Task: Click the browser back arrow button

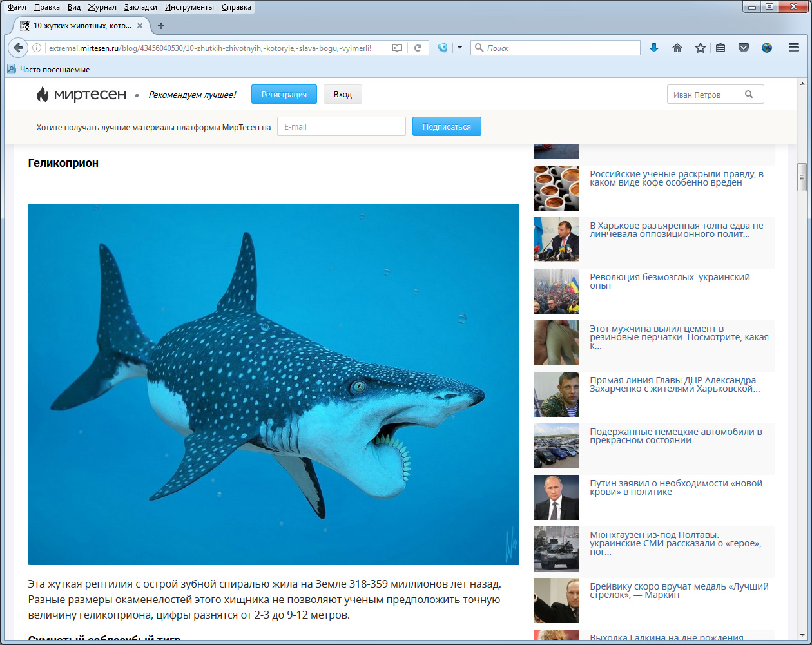Action: [x=18, y=48]
